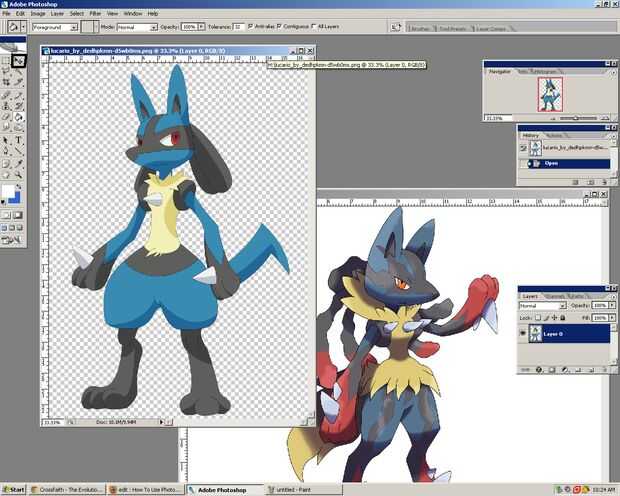Enable the All Layers checkbox
Screen dimensions: 620x496
point(314,27)
